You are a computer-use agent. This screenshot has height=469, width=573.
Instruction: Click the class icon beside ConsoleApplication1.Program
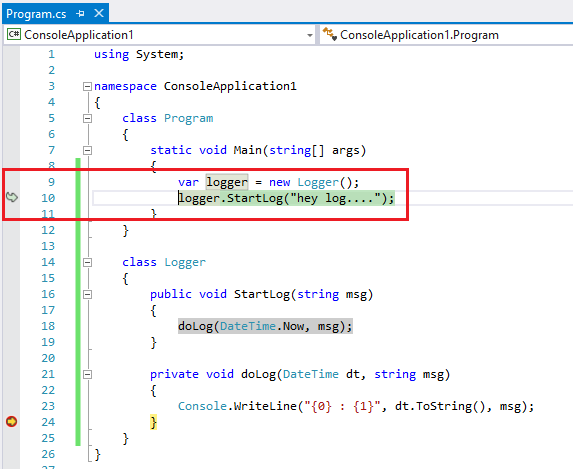click(330, 34)
